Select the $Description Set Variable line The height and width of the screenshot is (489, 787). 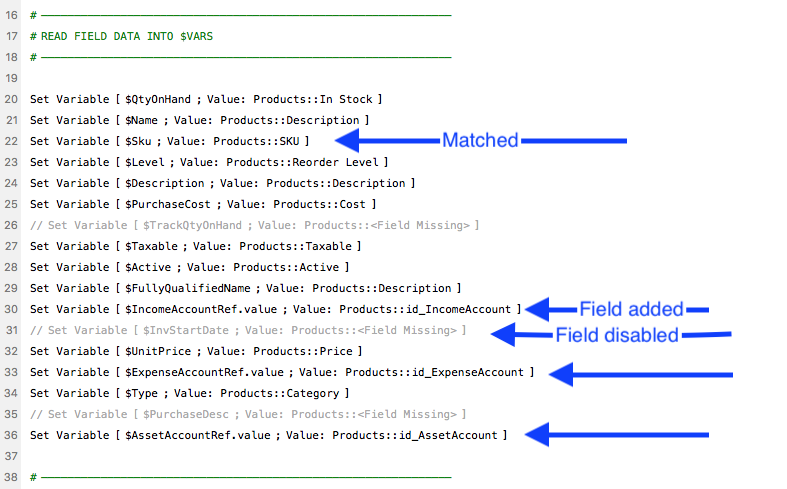[222, 183]
